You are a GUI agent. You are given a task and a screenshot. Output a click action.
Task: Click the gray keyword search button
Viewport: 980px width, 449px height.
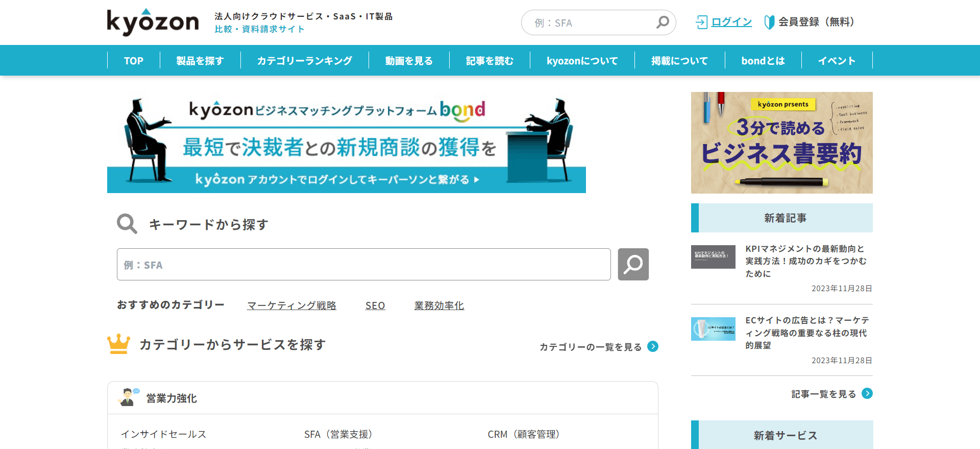[x=633, y=264]
